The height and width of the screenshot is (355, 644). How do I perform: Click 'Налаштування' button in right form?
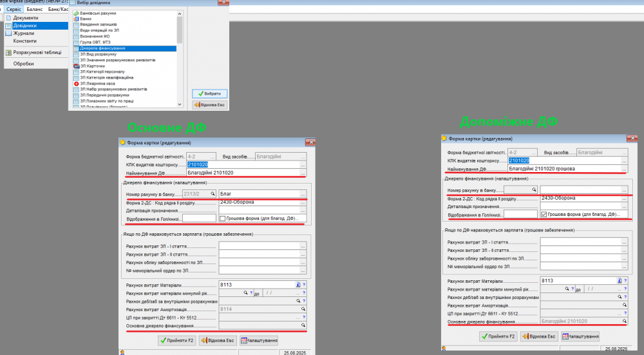coord(580,336)
